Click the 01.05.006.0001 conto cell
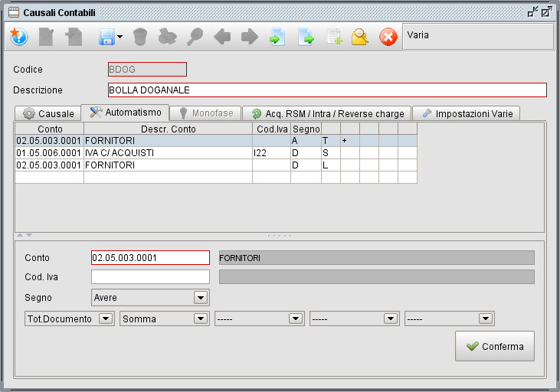The image size is (560, 392). click(49, 153)
